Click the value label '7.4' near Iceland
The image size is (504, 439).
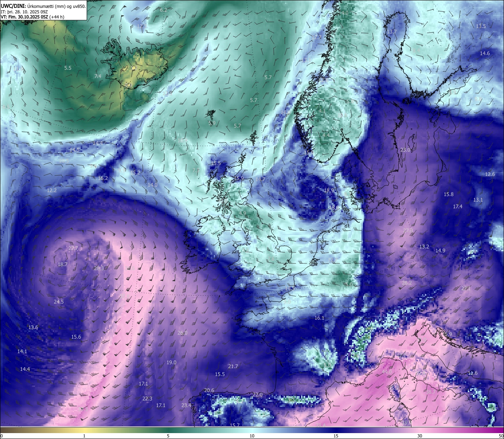[98, 76]
